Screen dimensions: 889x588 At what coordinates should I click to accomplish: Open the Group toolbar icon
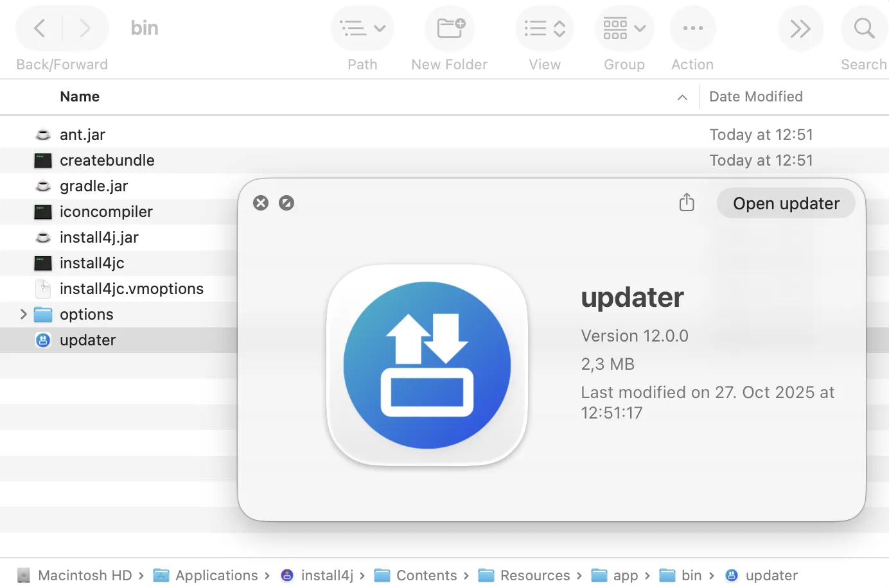click(x=617, y=28)
